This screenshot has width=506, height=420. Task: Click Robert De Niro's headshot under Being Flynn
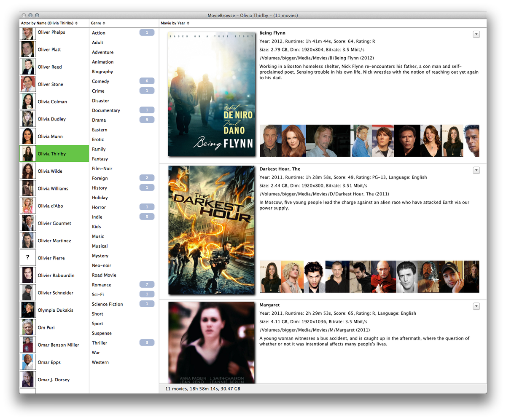(270, 140)
